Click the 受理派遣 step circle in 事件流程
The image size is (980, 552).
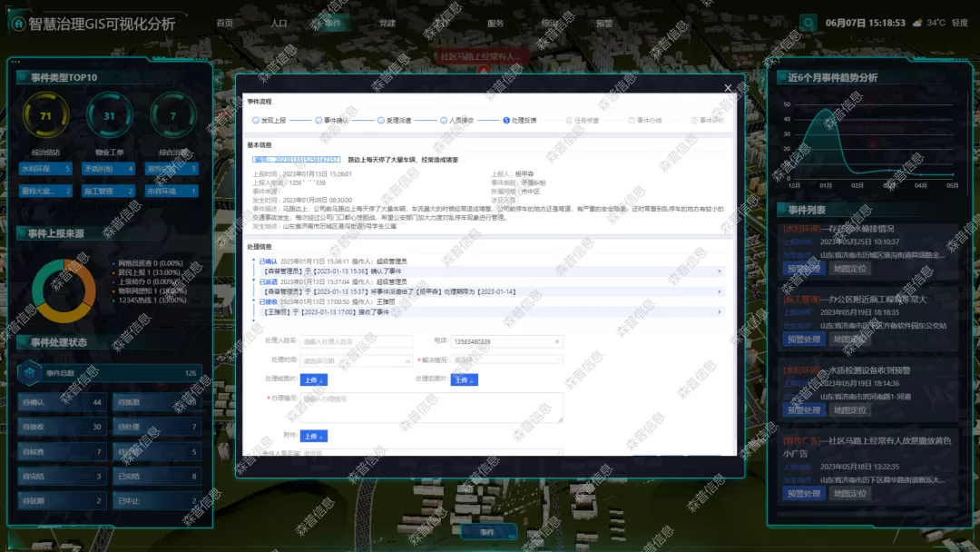click(x=380, y=121)
